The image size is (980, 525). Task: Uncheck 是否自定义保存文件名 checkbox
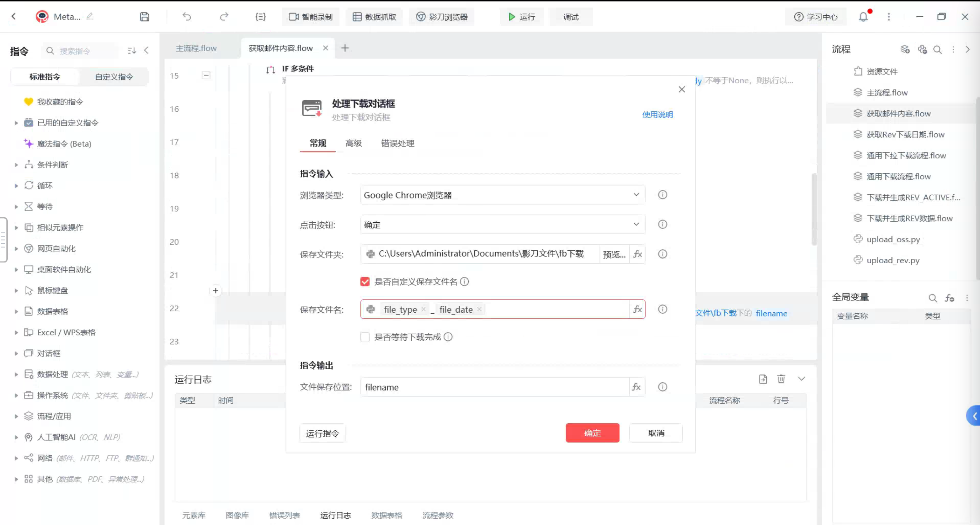click(x=365, y=281)
